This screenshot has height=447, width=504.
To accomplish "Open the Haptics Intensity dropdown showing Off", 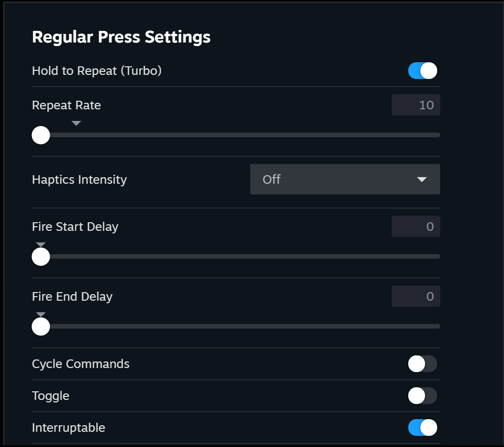I will (x=344, y=179).
